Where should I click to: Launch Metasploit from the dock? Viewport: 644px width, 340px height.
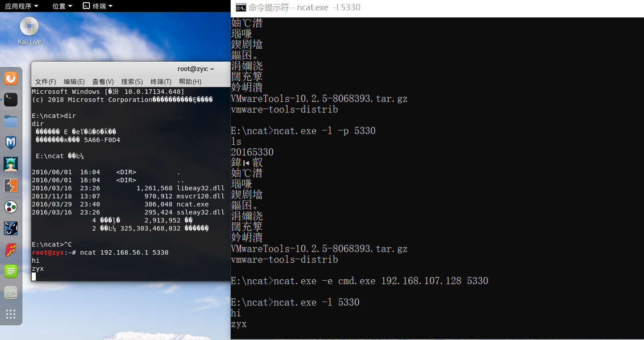[11, 143]
